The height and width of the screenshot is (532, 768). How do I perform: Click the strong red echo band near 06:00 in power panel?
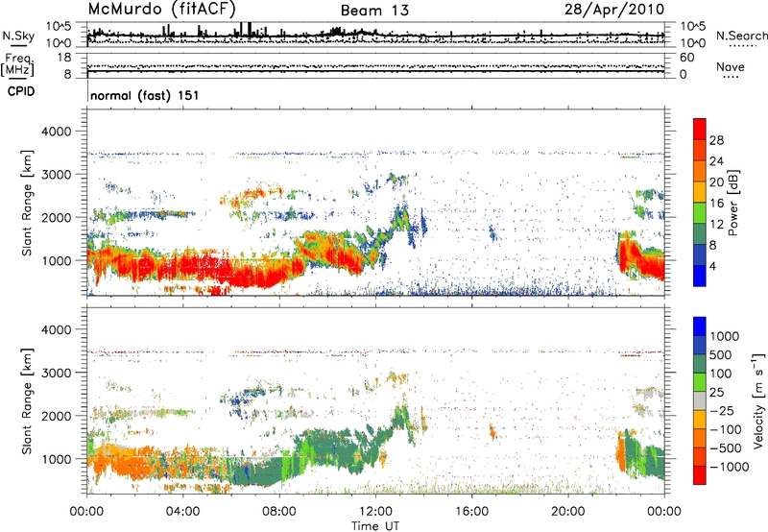coord(230,272)
